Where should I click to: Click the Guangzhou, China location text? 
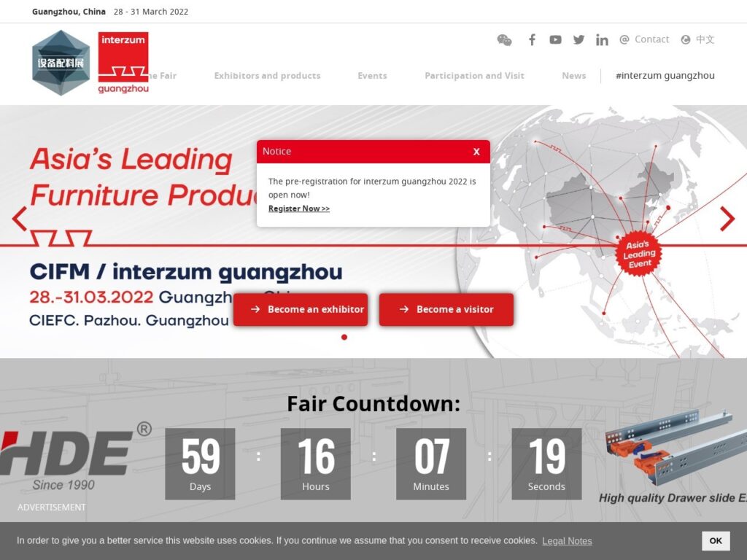point(69,12)
